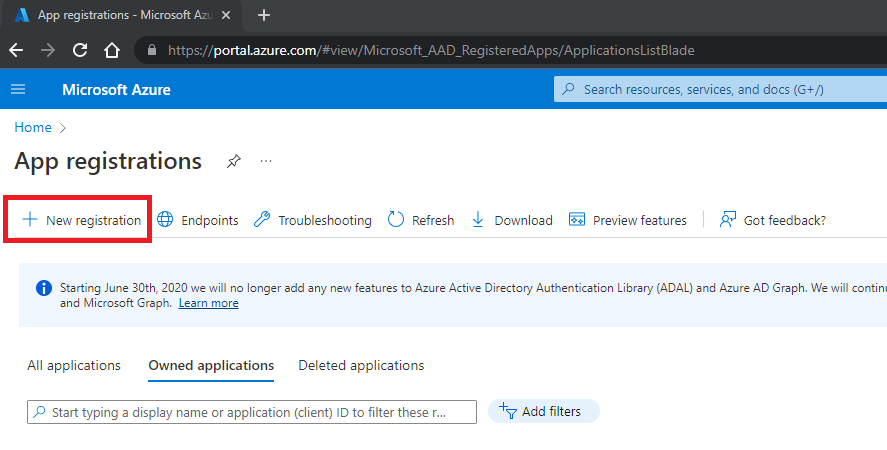Switch to the Deleted applications tab
Screen dimensions: 887x450
[x=361, y=366]
